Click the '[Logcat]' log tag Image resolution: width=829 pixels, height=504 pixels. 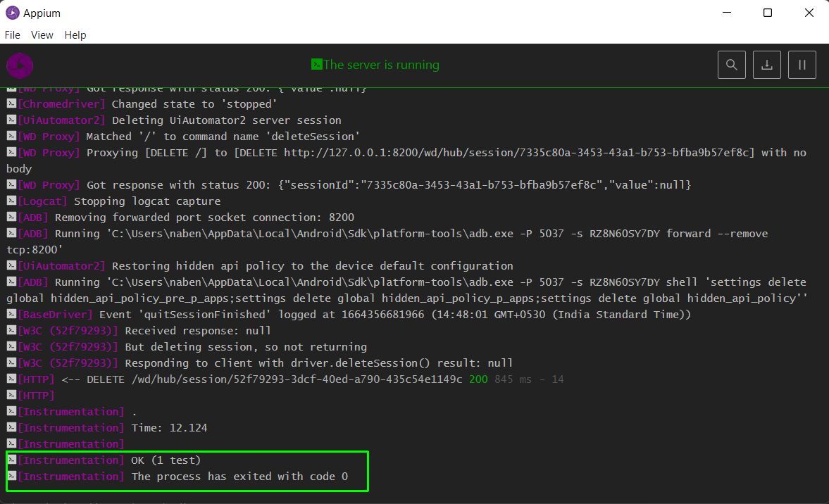[x=43, y=201]
